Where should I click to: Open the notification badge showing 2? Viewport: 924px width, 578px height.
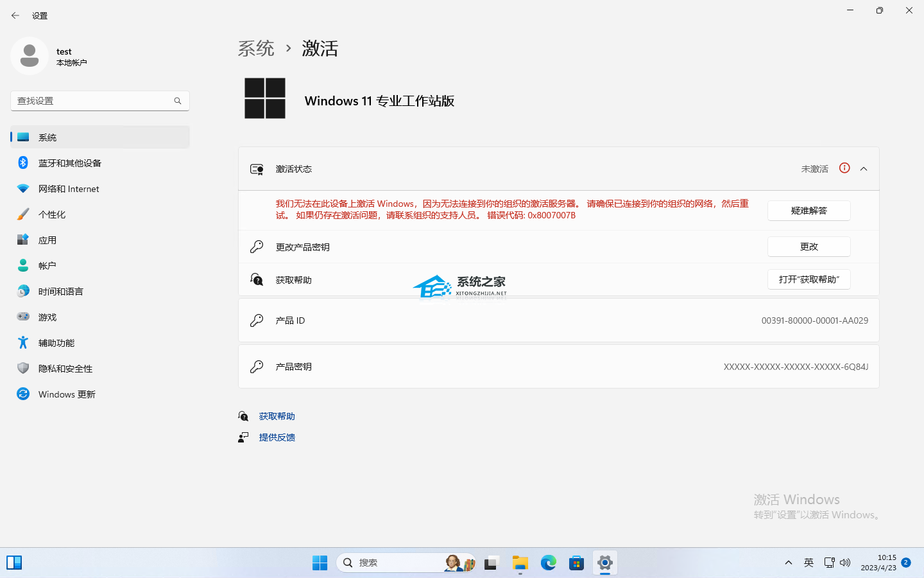click(x=906, y=563)
